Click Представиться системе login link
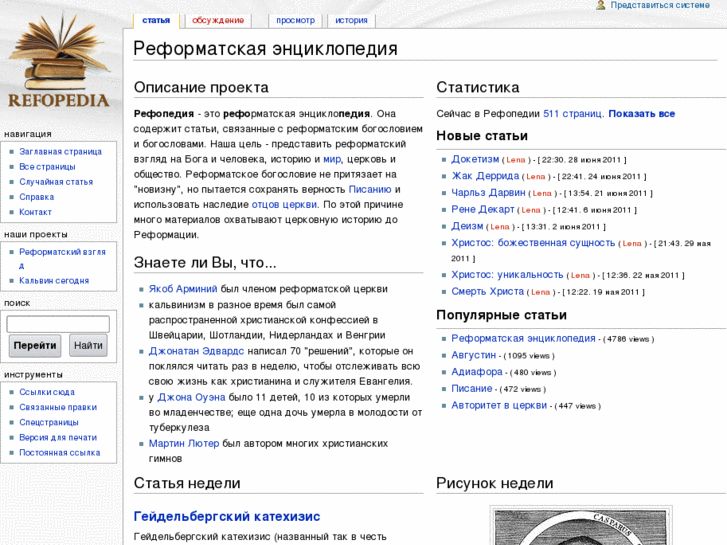Image resolution: width=727 pixels, height=545 pixels. pyautogui.click(x=660, y=5)
